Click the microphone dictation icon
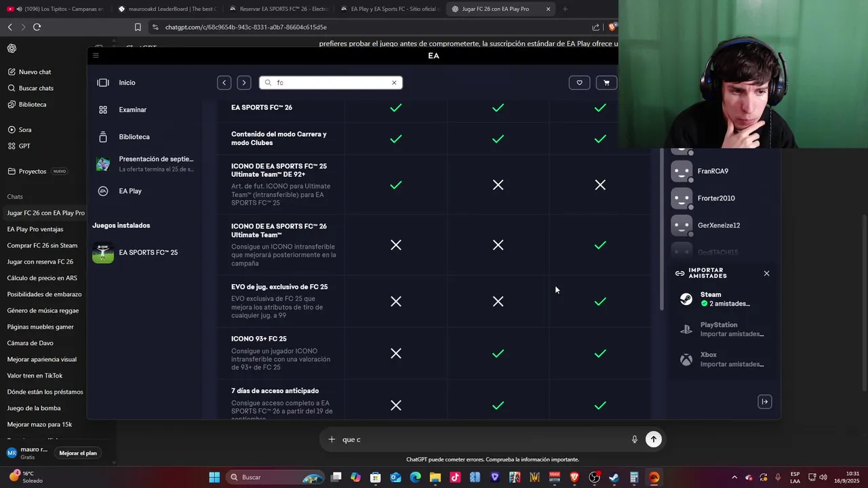Image resolution: width=868 pixels, height=488 pixels. [x=635, y=439]
